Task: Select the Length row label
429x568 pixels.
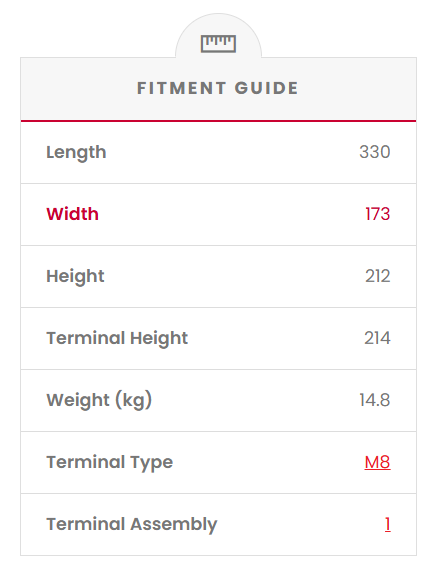Action: 76,152
